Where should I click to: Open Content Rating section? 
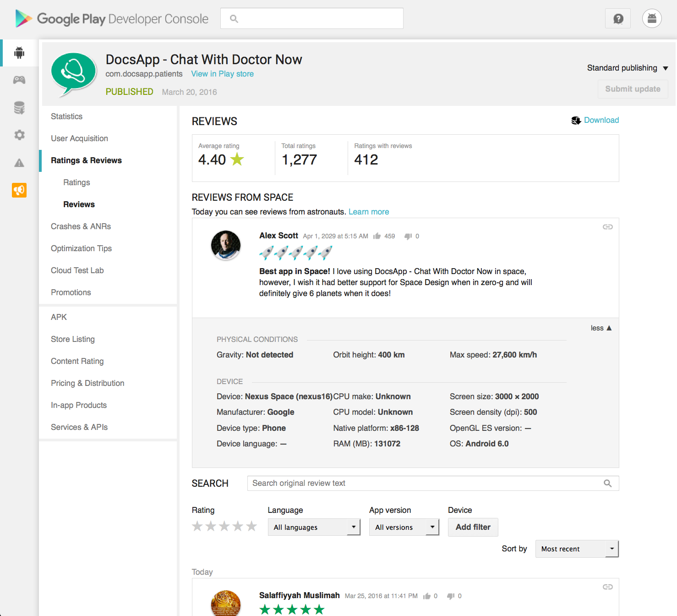77,361
